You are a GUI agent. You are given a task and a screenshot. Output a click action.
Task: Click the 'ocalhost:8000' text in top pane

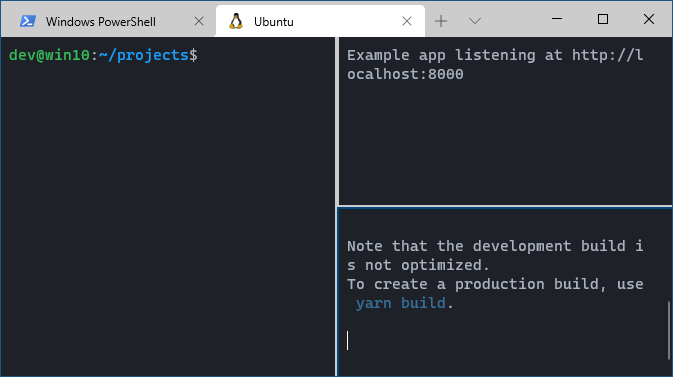[405, 74]
